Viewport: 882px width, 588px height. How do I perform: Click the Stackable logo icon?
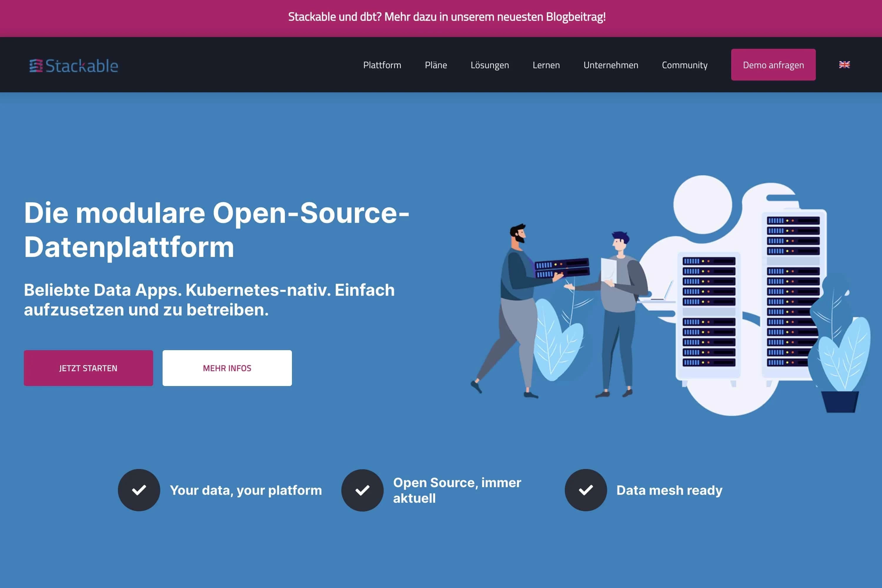tap(36, 66)
